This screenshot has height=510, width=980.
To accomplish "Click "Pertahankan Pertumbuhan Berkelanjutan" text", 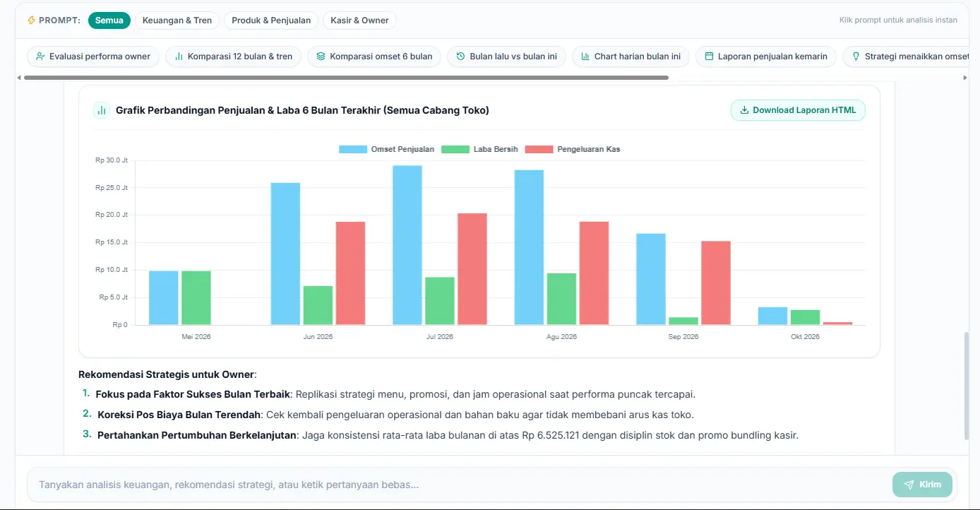I will 196,435.
